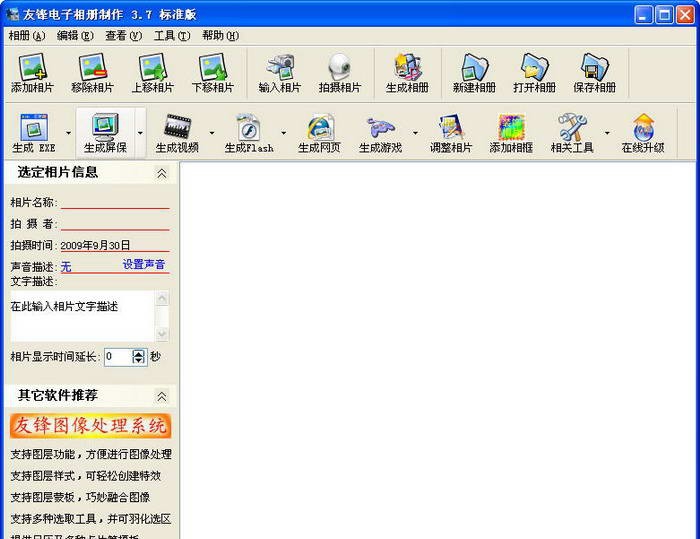Click the 相片名称 input field

(x=115, y=202)
